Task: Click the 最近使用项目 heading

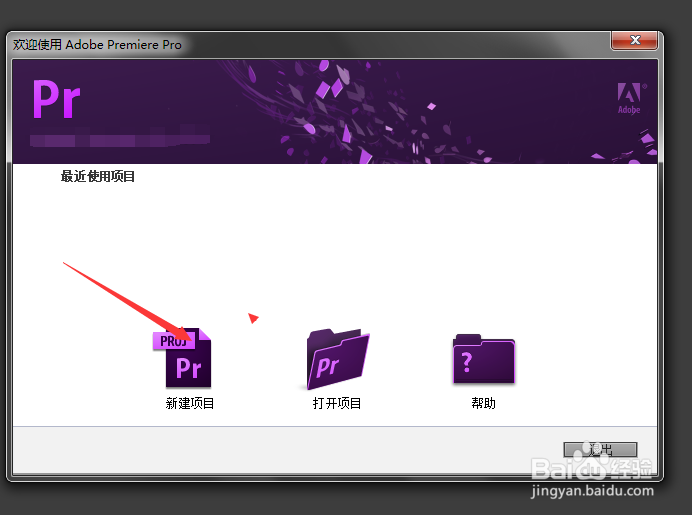Action: pyautogui.click(x=98, y=177)
